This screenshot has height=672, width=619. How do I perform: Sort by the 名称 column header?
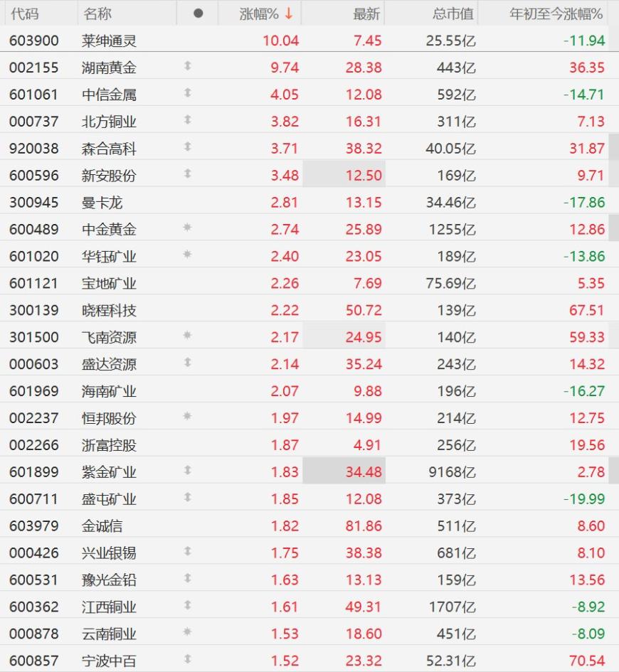click(97, 14)
